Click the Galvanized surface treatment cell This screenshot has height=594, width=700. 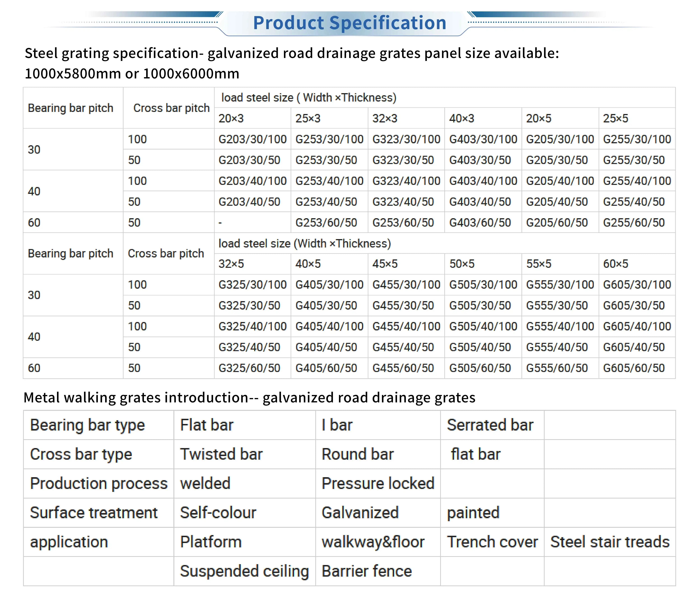360,513
